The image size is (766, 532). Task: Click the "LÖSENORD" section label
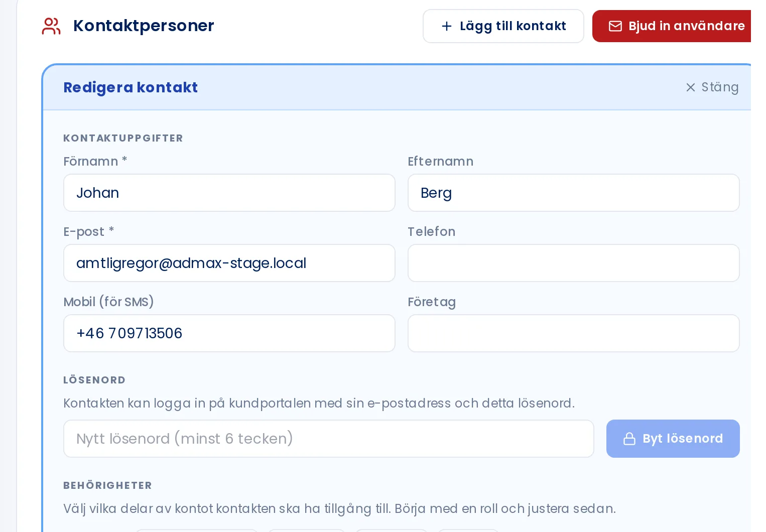pyautogui.click(x=94, y=380)
